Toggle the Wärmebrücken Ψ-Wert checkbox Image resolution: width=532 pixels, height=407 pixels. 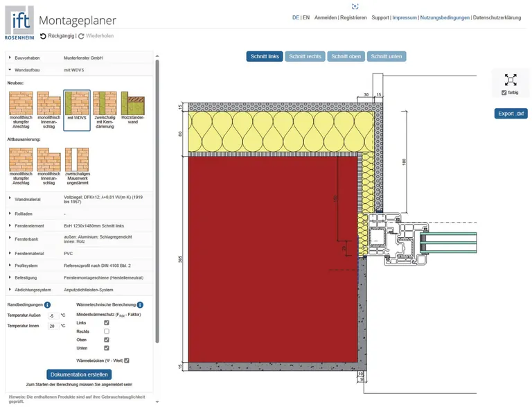[x=126, y=361]
